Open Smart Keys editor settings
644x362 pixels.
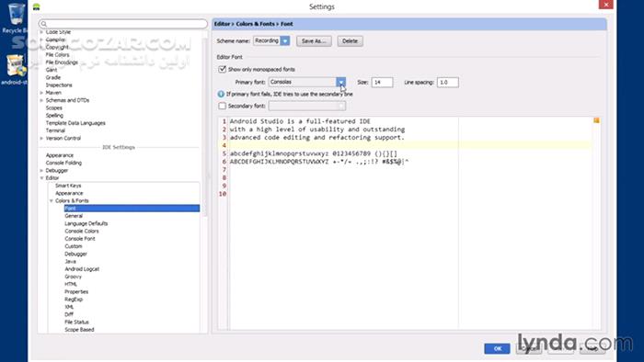[68, 186]
